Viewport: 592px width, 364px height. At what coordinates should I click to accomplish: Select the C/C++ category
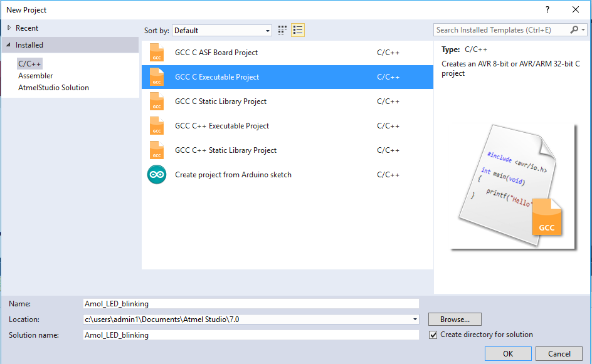pos(29,64)
